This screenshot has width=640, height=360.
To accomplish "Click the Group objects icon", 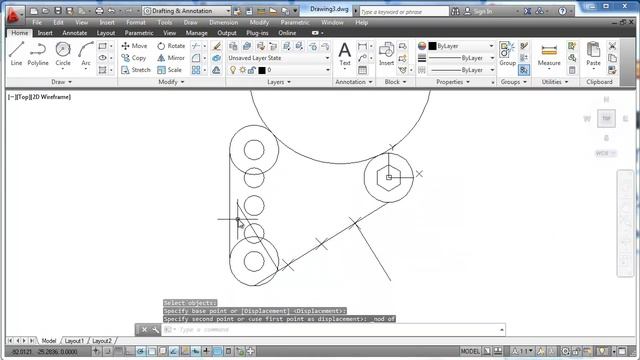I will 507,53.
